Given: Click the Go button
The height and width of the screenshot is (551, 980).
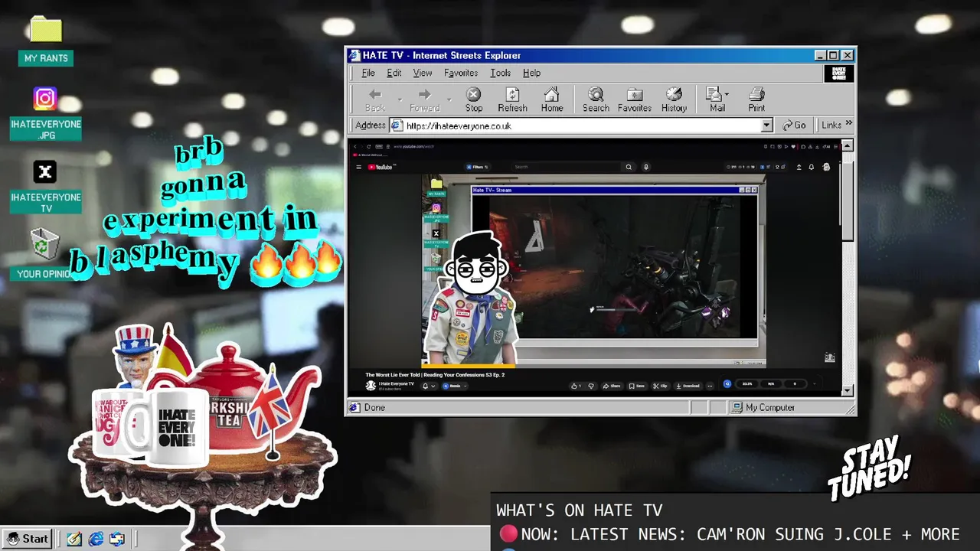Looking at the screenshot, I should tap(795, 125).
